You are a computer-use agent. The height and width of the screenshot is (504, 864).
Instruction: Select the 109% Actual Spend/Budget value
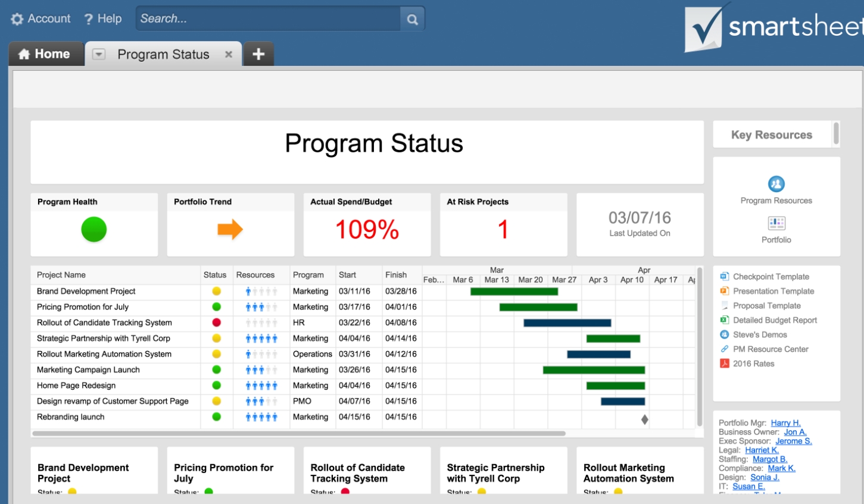tap(367, 230)
